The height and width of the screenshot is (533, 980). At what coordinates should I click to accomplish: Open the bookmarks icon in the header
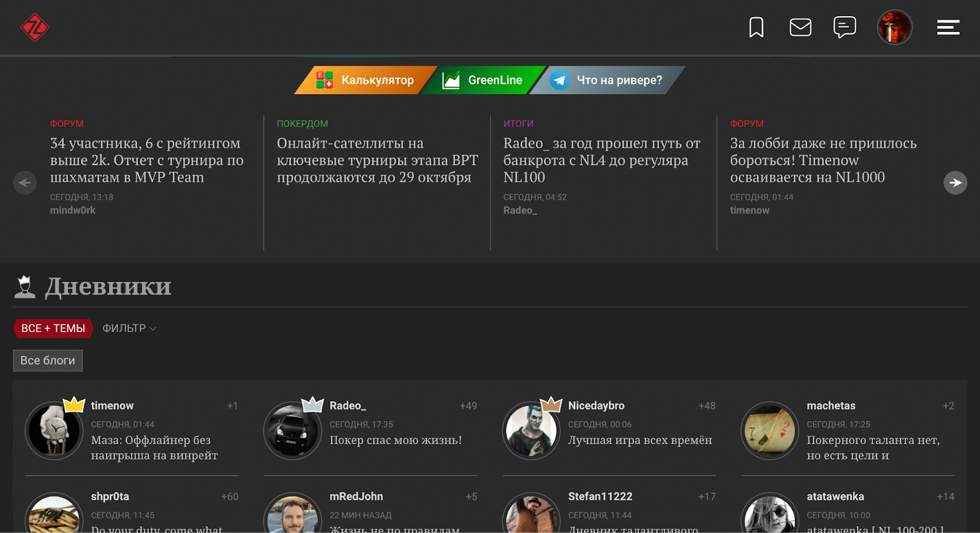coord(756,27)
